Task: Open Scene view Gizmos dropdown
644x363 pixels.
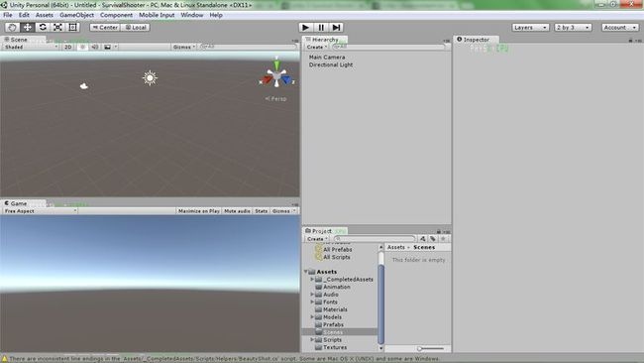Action: pos(184,47)
